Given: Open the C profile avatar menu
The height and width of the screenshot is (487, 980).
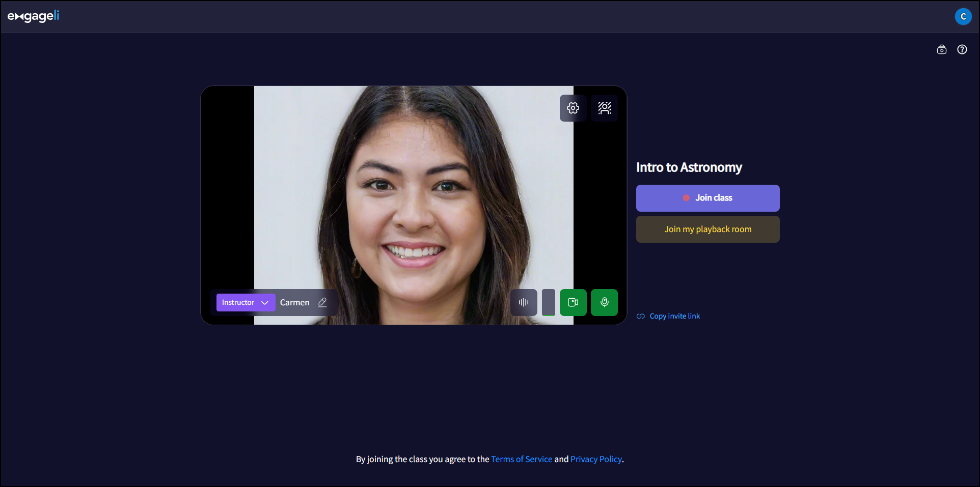Looking at the screenshot, I should (964, 16).
